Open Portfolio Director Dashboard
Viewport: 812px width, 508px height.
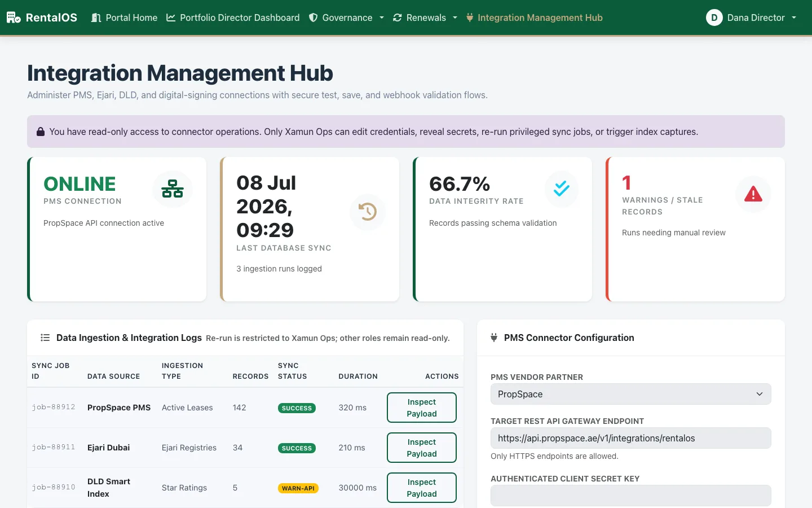coord(233,17)
